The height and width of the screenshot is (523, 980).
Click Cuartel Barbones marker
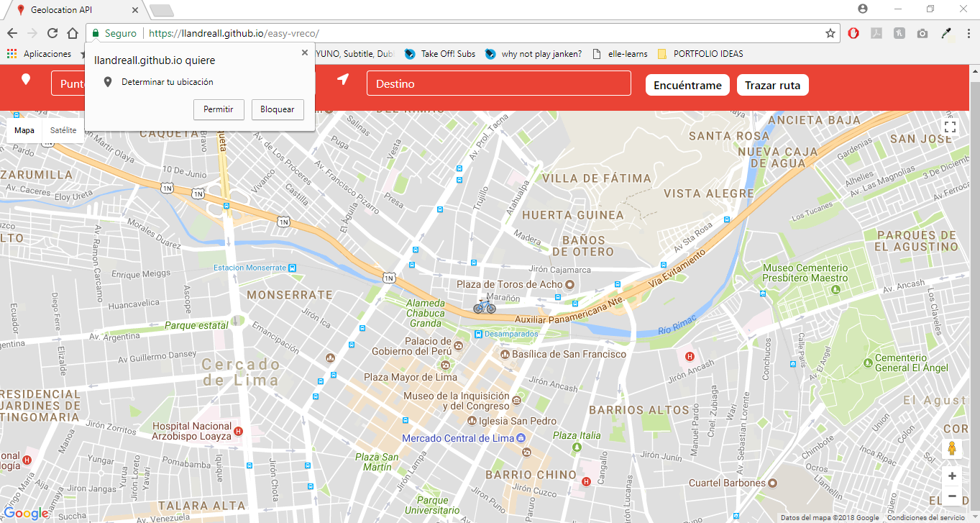pyautogui.click(x=773, y=483)
